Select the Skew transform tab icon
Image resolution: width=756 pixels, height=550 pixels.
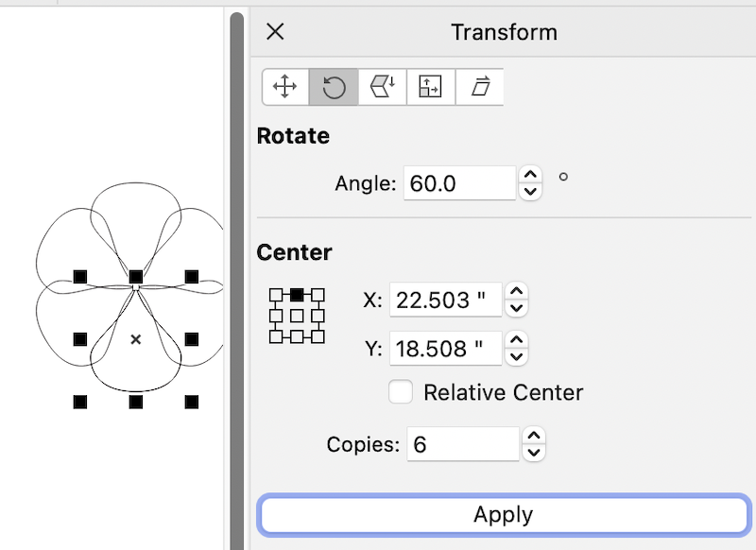(x=480, y=87)
